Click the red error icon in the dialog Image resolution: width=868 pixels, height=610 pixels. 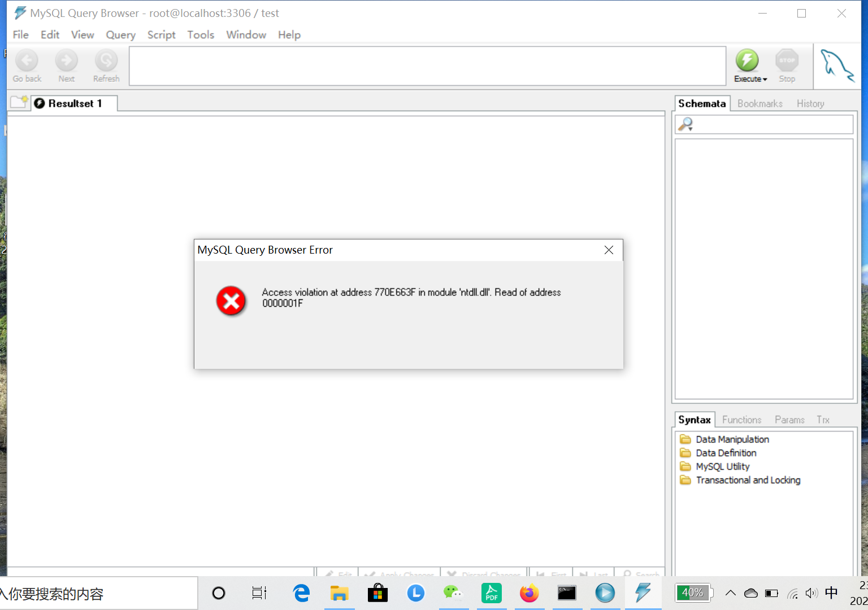[231, 300]
